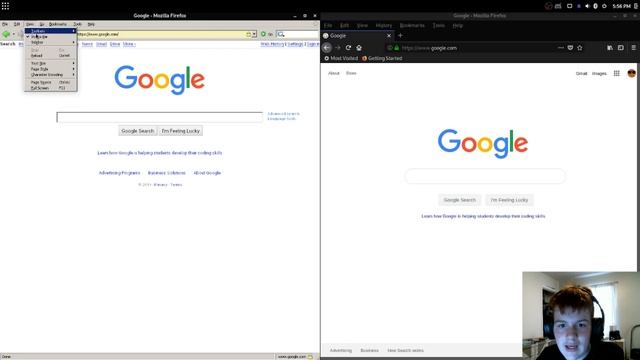Click the green Back arrow in old Firefox
This screenshot has height=360, width=640.
click(x=6, y=34)
